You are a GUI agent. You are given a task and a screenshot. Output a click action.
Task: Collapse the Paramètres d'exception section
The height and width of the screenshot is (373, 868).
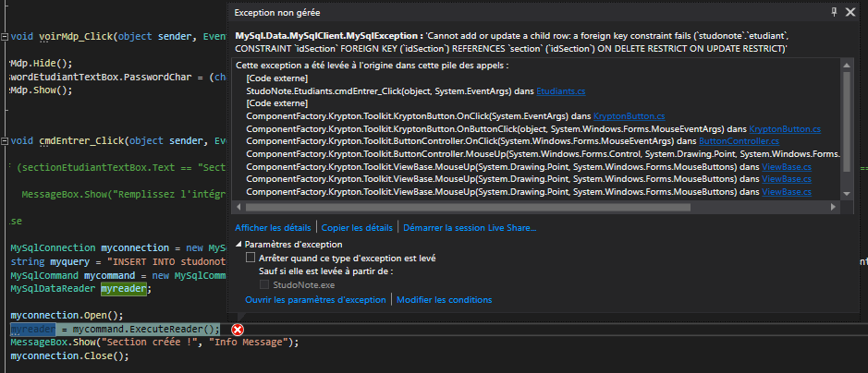pos(239,245)
